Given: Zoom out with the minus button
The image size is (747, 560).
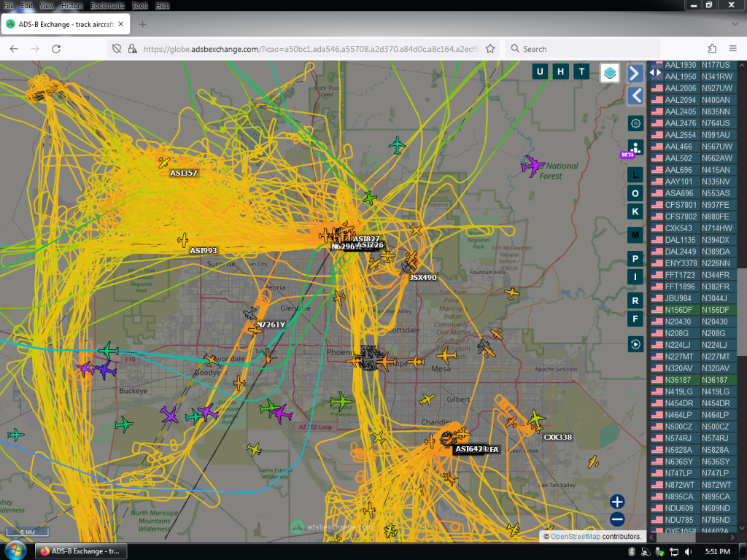Looking at the screenshot, I should (x=617, y=519).
